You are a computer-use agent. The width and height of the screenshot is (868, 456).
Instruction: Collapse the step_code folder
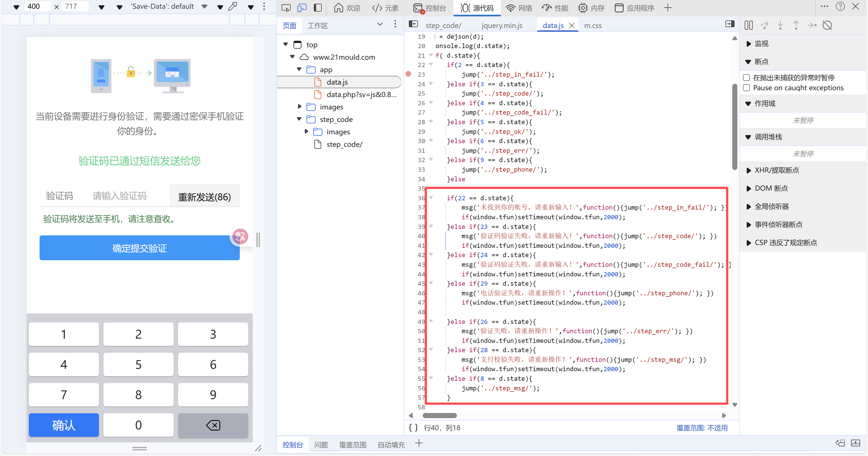299,119
